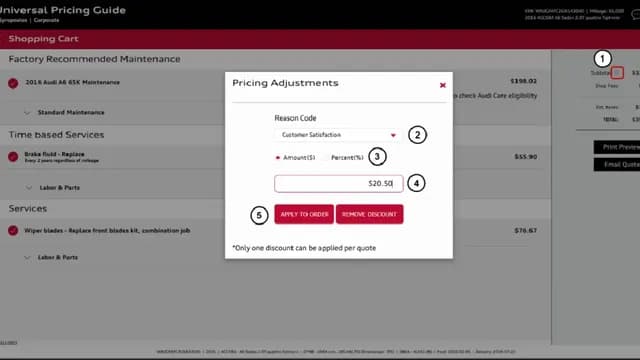Click the Universal Pricing Guide title
The width and height of the screenshot is (640, 360).
tap(62, 10)
